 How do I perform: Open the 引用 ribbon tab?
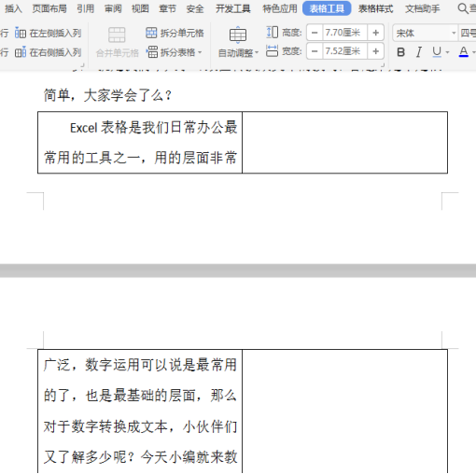pos(86,8)
